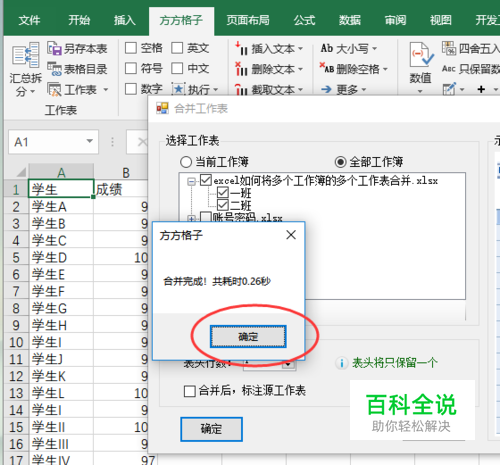This screenshot has width=500, height=465.
Task: Click the 执行 execute star icon
Action: 178,89
